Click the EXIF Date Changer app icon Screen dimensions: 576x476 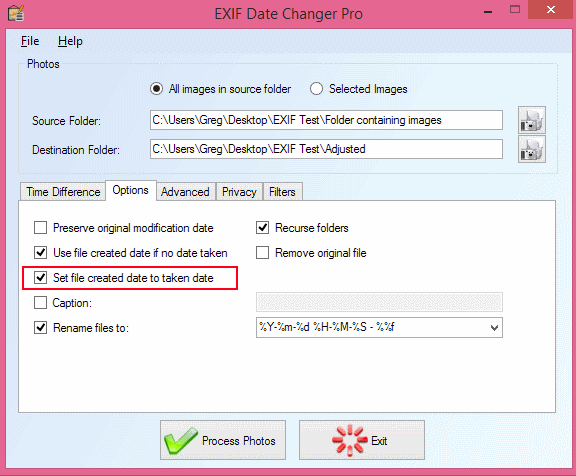(16, 14)
